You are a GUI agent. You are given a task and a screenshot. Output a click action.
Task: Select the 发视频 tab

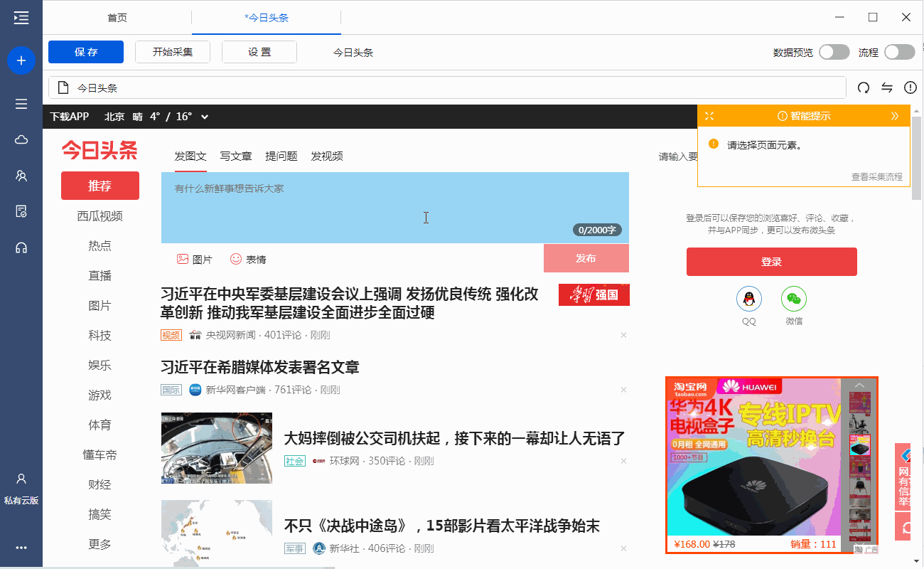coord(327,156)
